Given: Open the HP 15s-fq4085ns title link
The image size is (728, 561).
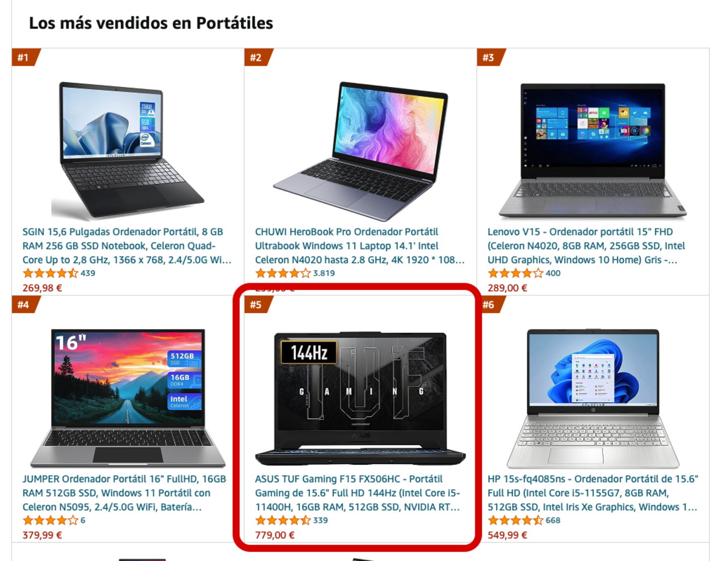Looking at the screenshot, I should click(593, 493).
